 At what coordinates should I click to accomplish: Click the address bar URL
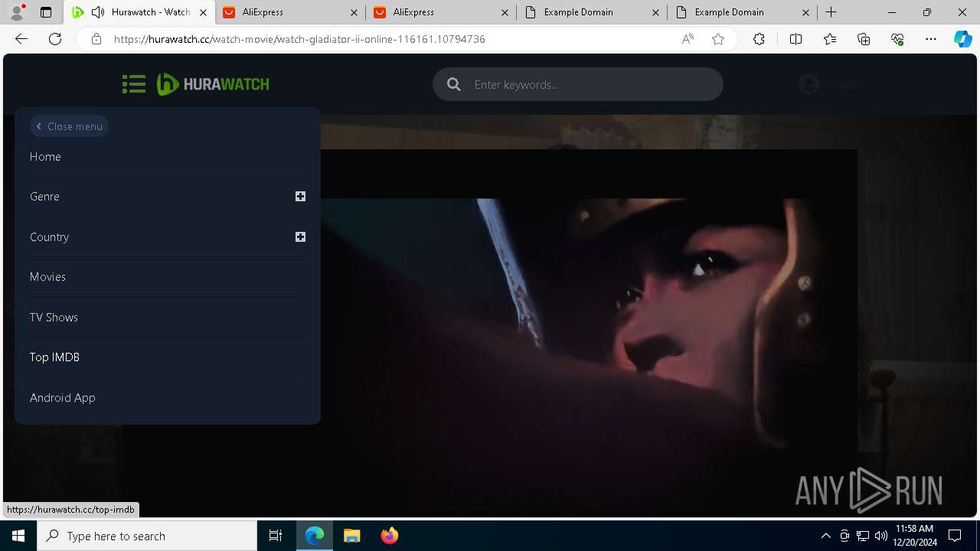pyautogui.click(x=299, y=39)
